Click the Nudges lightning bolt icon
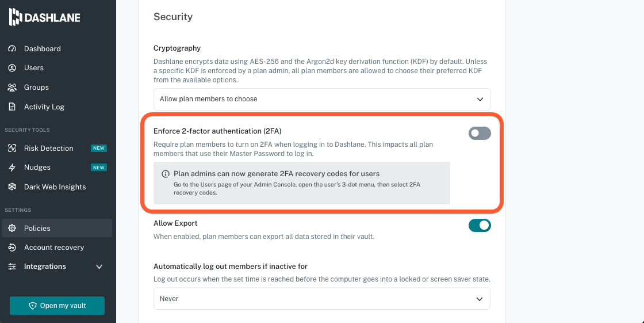This screenshot has height=323, width=644. click(12, 168)
